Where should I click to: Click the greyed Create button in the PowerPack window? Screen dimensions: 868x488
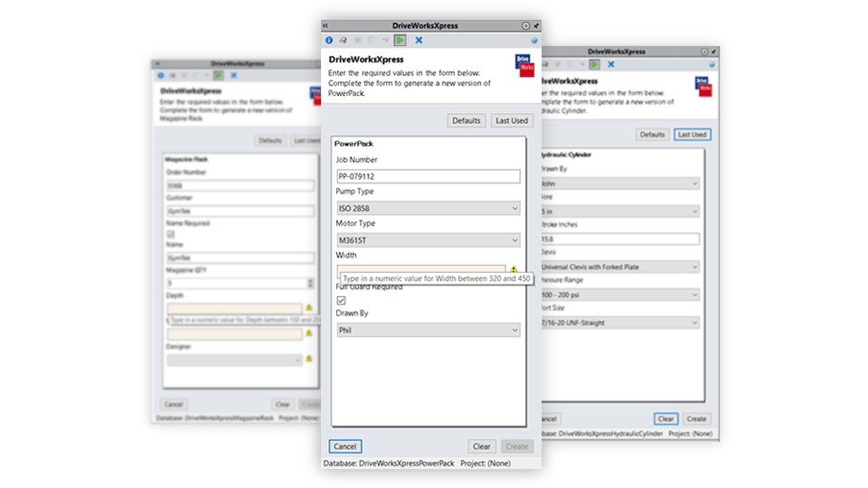click(x=516, y=446)
